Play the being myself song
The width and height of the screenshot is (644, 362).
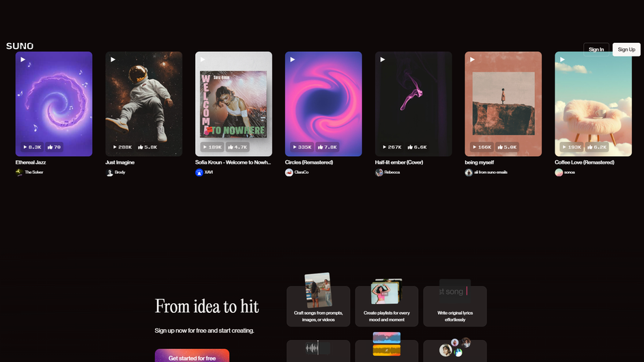coord(473,59)
